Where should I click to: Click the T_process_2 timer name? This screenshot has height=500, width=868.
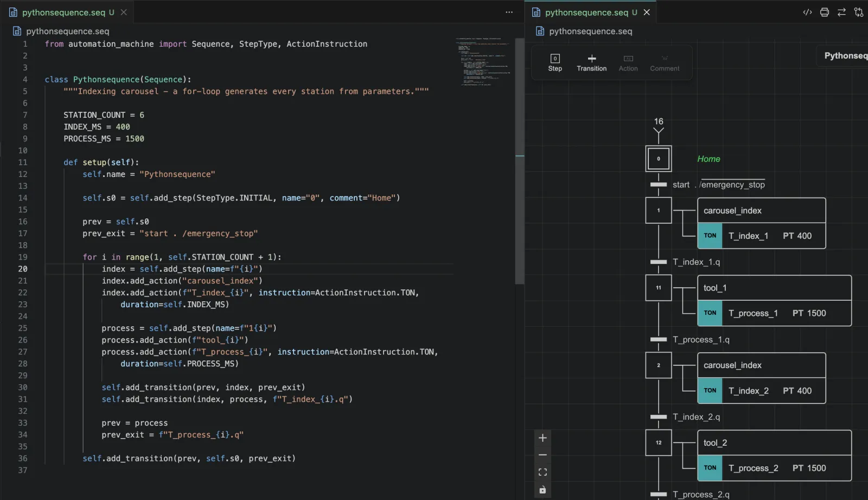753,468
